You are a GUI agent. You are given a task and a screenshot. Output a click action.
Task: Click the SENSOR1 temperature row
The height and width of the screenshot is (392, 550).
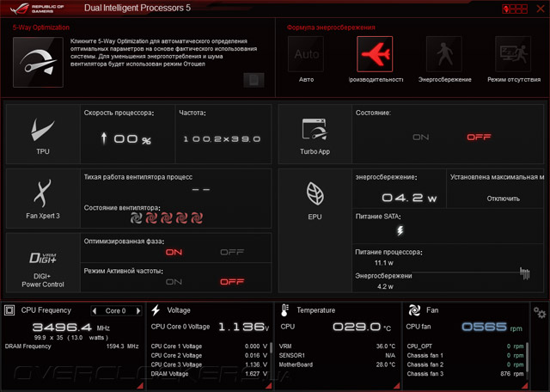[337, 356]
